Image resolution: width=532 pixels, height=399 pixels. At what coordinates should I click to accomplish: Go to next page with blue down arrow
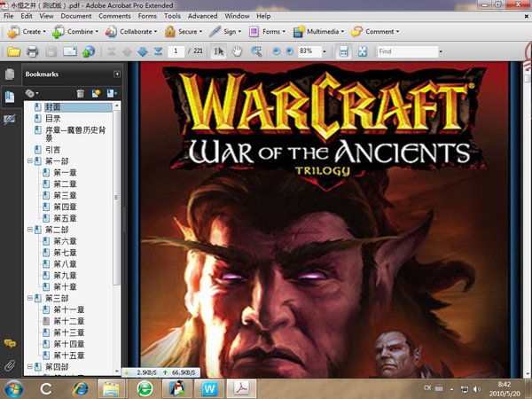(x=143, y=51)
